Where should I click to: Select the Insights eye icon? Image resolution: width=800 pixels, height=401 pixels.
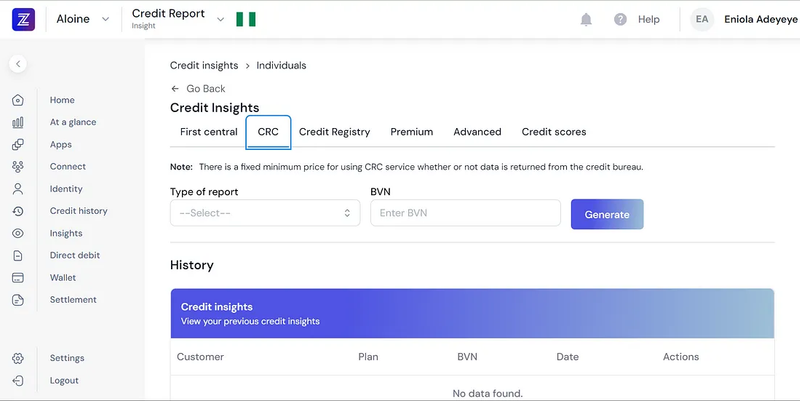[18, 233]
